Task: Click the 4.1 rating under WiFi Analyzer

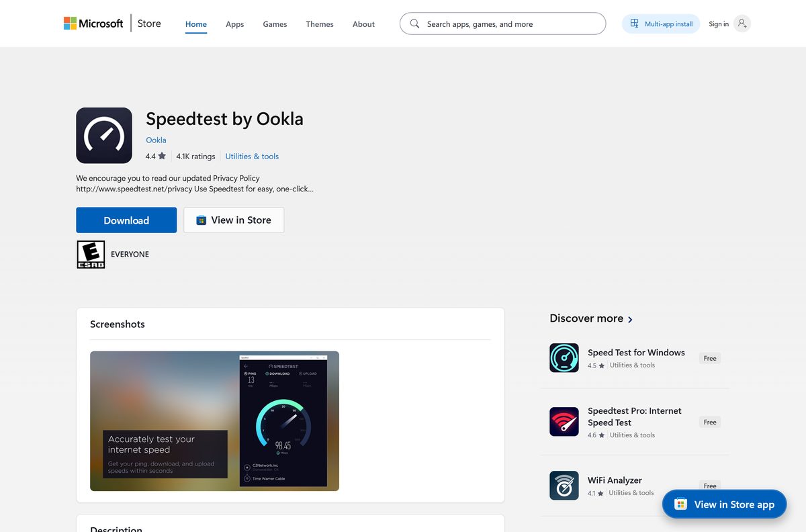Action: [596, 493]
